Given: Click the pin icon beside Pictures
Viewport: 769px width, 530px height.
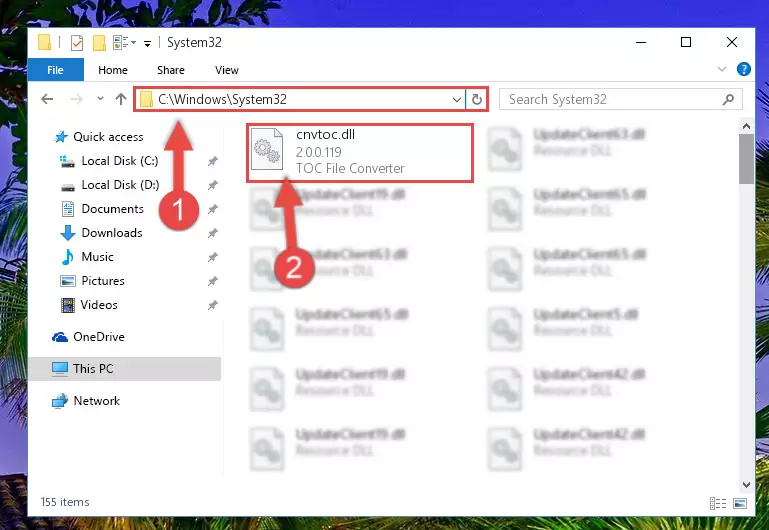Looking at the screenshot, I should pos(212,281).
